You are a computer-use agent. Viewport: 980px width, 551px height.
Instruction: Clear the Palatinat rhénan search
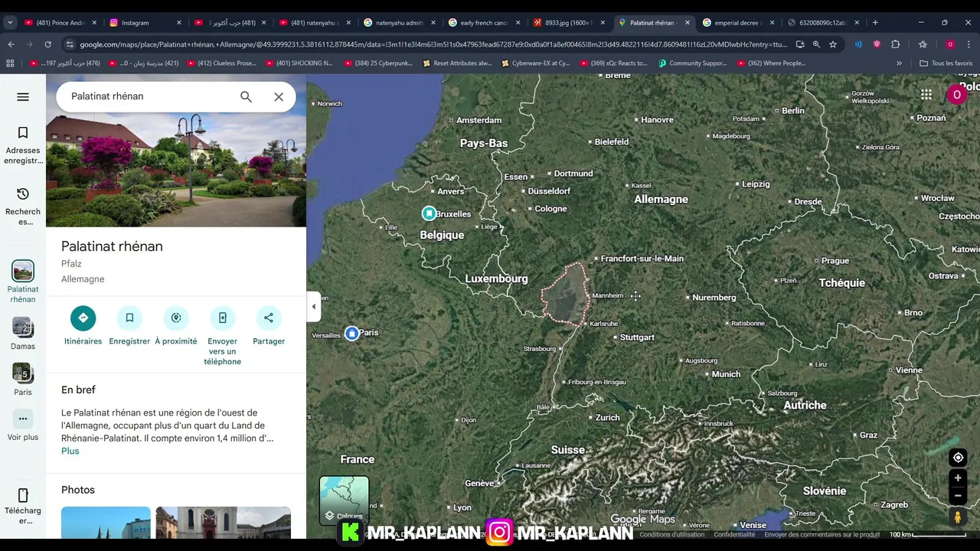279,96
